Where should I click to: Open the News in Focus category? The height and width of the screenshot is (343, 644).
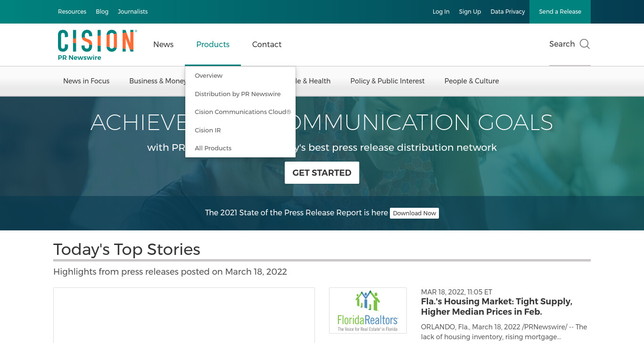[86, 81]
